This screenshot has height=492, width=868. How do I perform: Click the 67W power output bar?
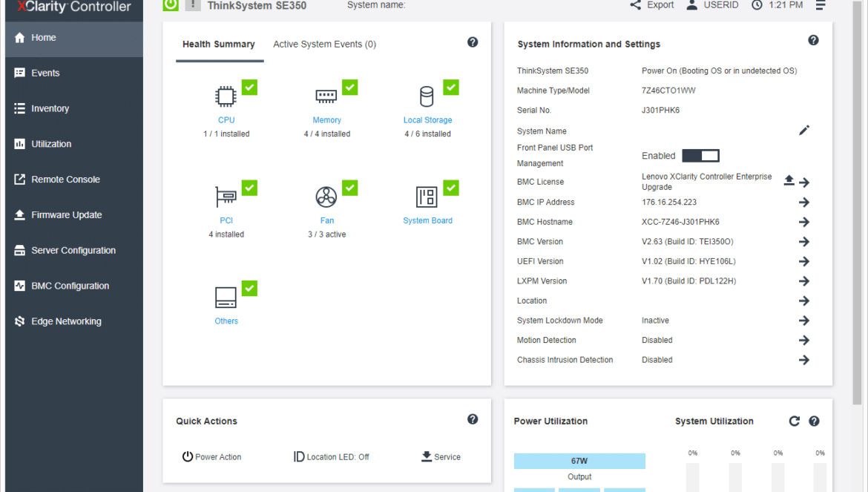coord(579,461)
